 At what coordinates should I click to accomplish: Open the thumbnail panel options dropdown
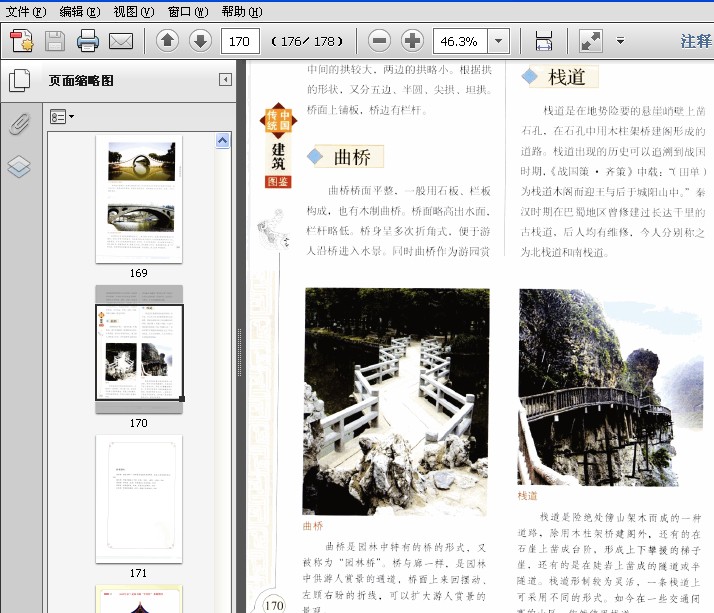(63, 117)
